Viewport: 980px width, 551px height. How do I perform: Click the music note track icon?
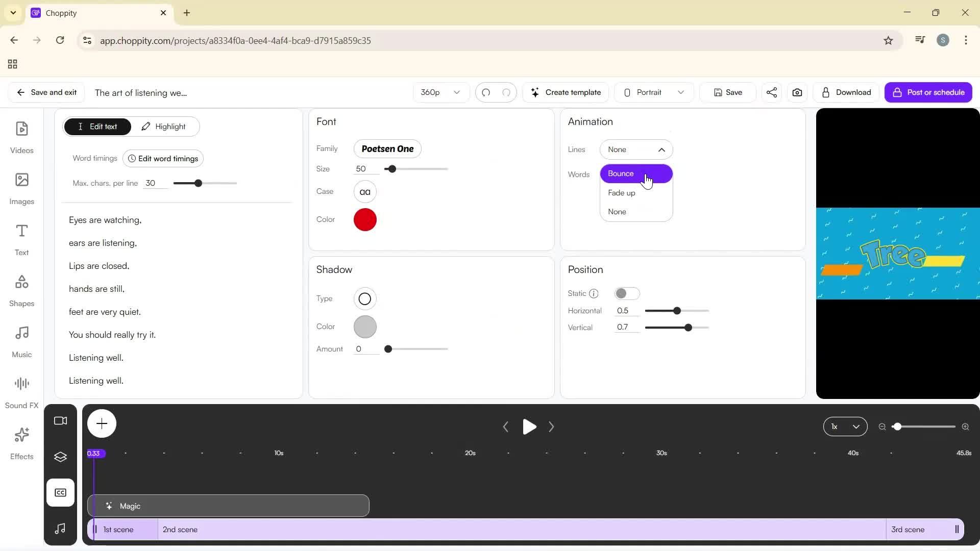point(60,528)
